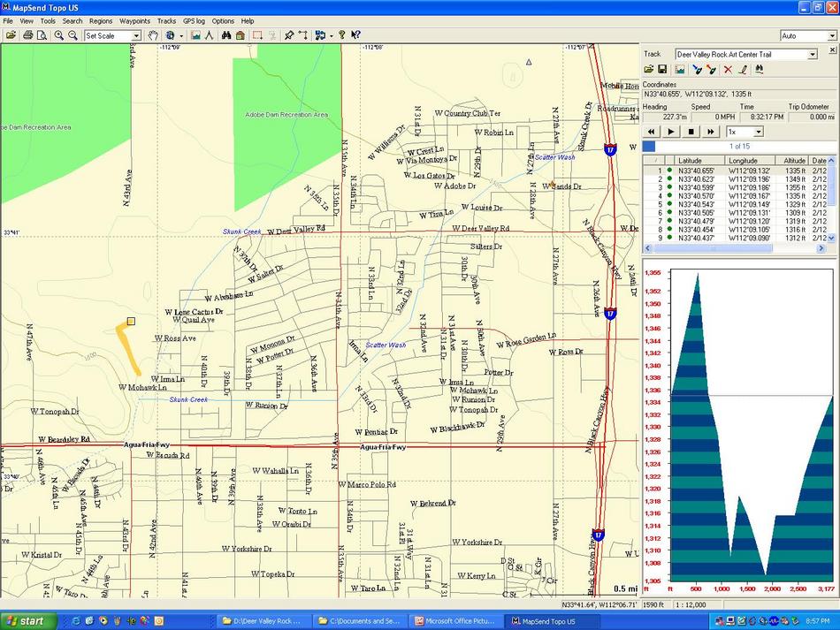Click the clock showing 8:57 PM
Viewport: 840px width, 630px height.
[818, 621]
